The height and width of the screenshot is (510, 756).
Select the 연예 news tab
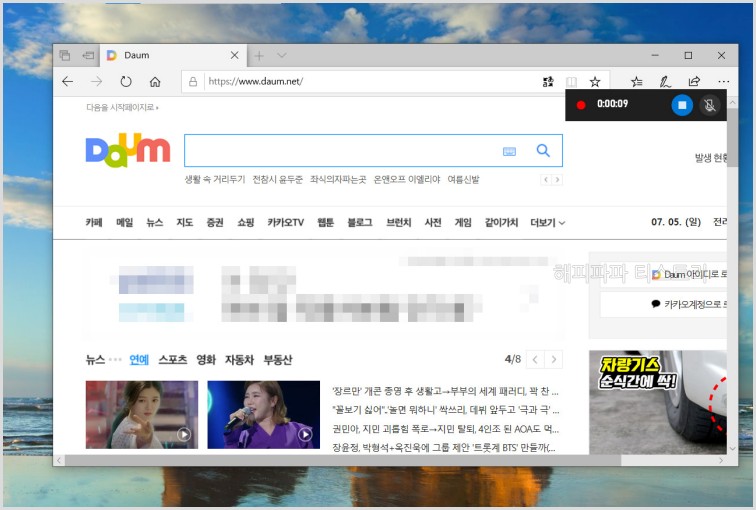(x=139, y=360)
